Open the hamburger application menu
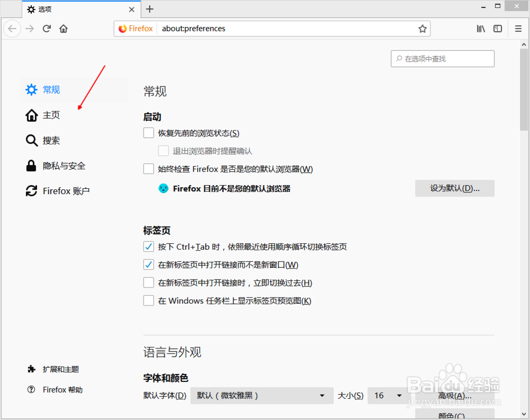Viewport: 530px width, 420px height. 518,29
